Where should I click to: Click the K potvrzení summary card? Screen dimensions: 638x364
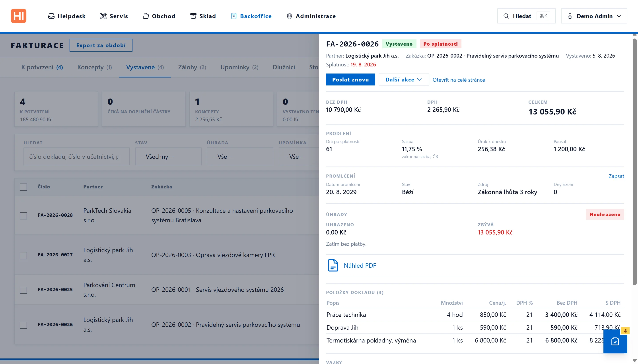(x=56, y=109)
